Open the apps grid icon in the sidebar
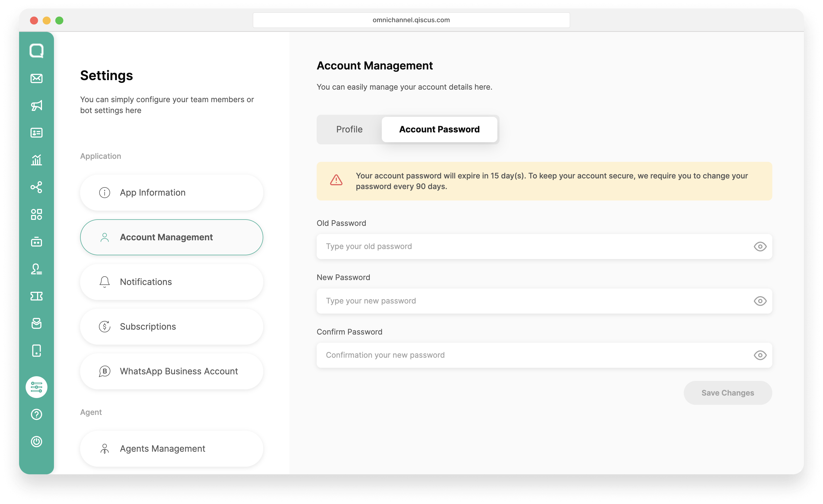 coord(37,214)
